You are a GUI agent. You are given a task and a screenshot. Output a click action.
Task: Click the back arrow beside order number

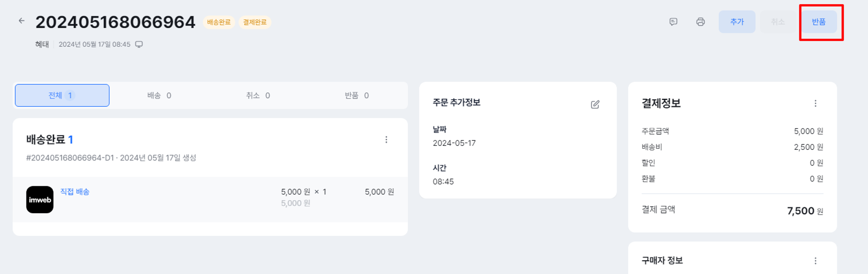21,21
